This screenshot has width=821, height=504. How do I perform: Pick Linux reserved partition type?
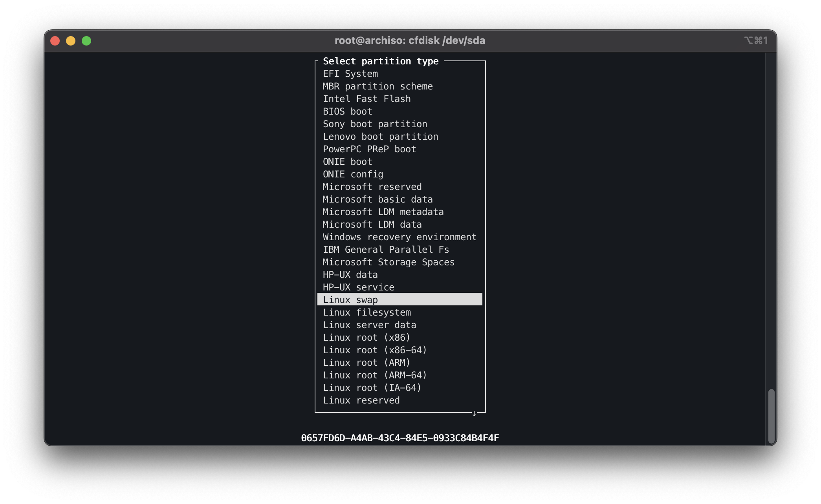(361, 400)
